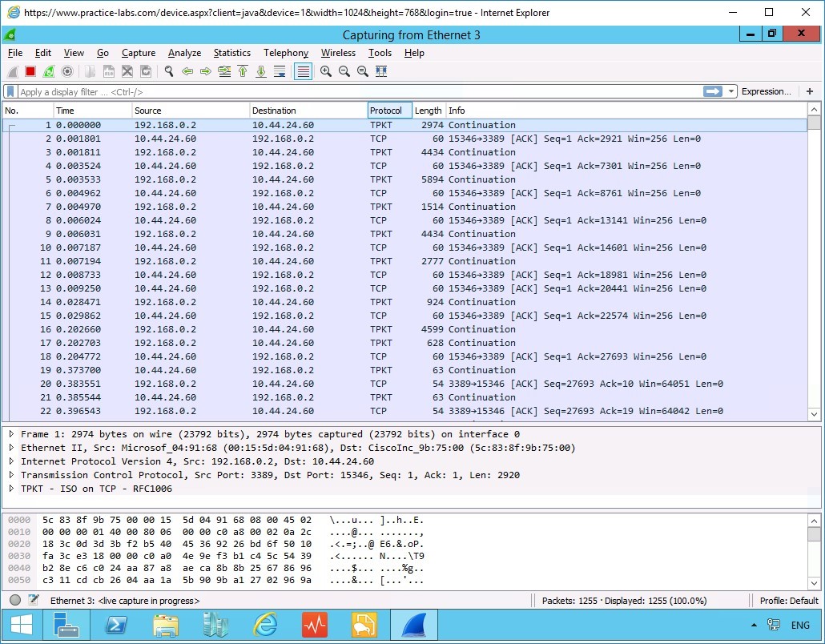Click the Destination column header
The width and height of the screenshot is (825, 644).
pos(308,111)
